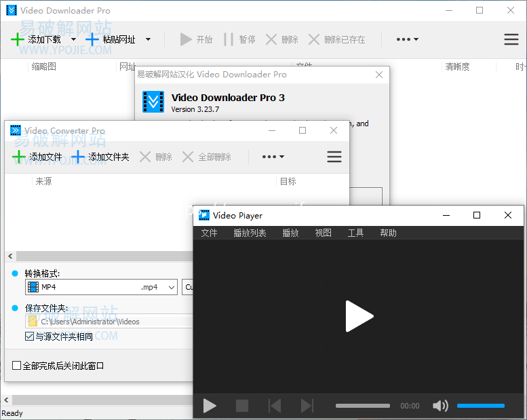Open the 文件 menu in Video Player

click(209, 233)
